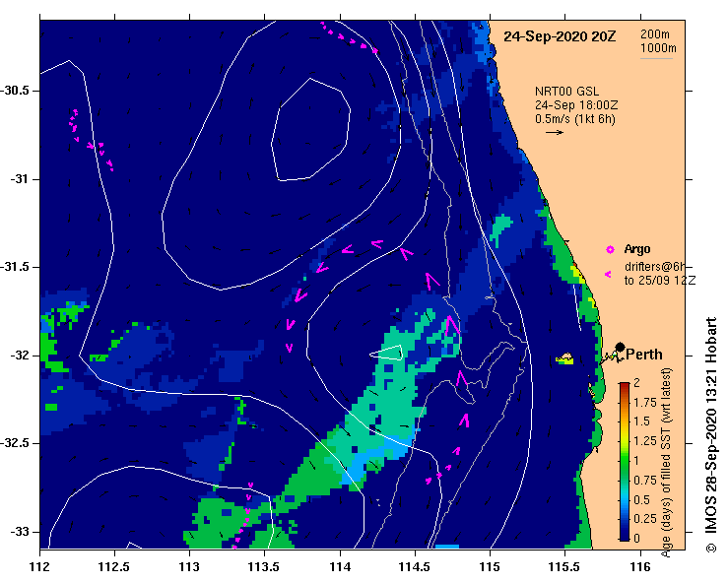Click the velocity scale reference arrow

(x=554, y=132)
